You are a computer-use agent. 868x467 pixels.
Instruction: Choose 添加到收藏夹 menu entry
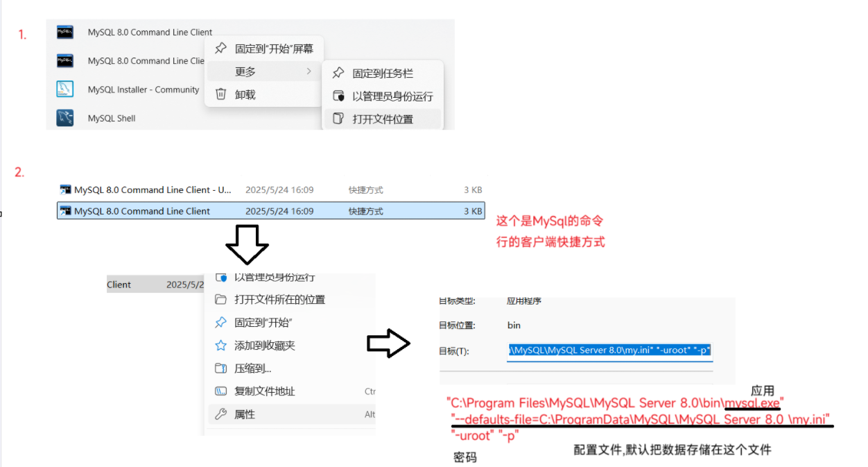[265, 346]
